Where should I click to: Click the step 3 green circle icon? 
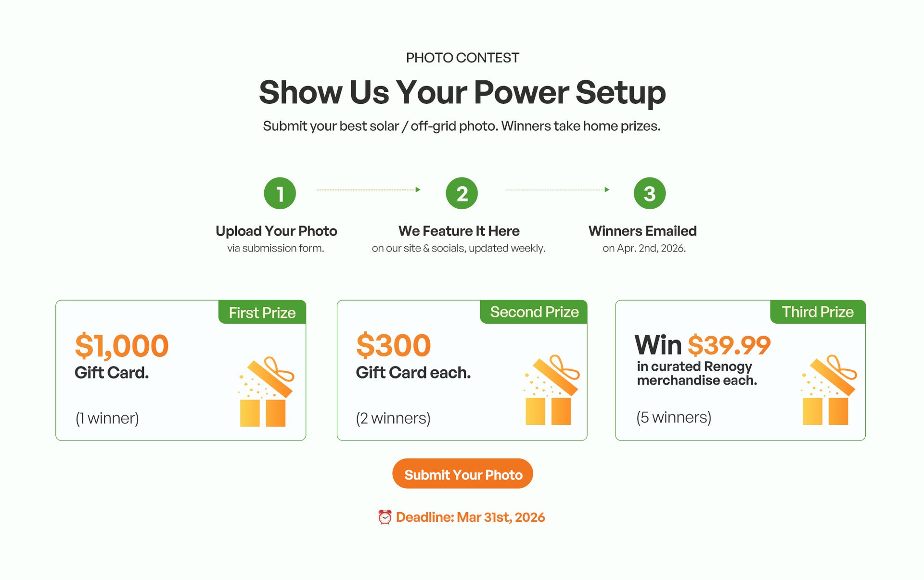click(649, 193)
